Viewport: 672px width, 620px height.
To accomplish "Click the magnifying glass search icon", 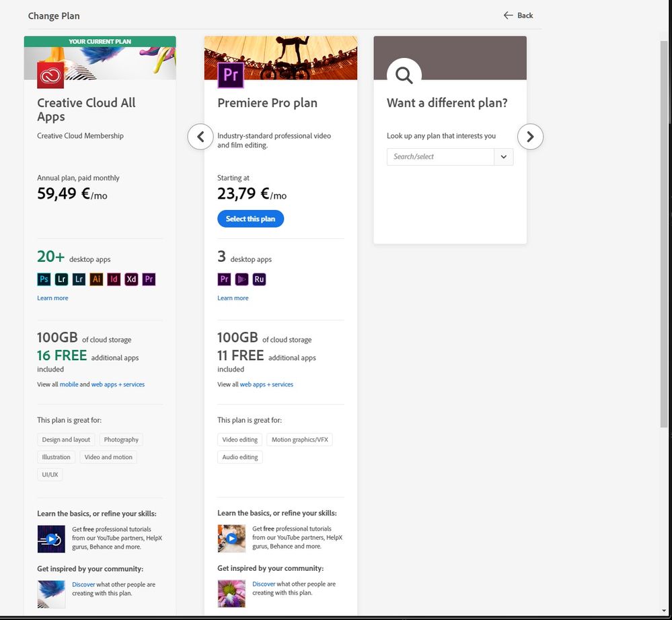I will point(404,75).
